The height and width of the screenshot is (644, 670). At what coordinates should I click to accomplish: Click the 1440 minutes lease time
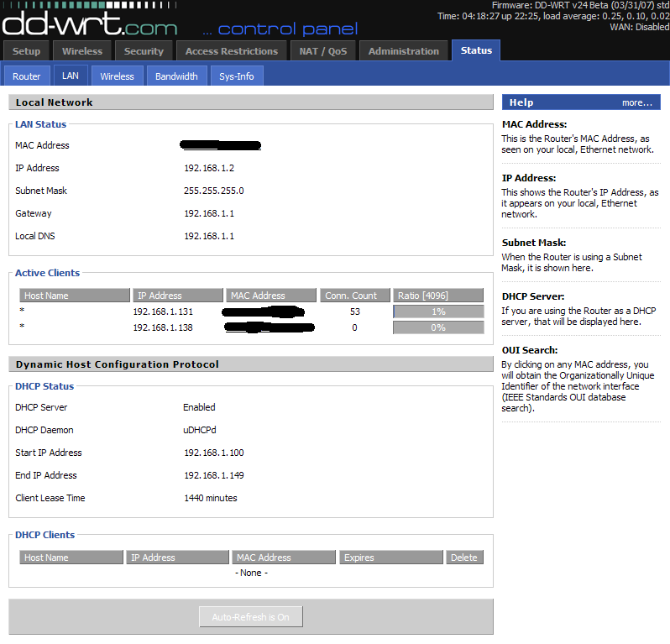click(210, 498)
